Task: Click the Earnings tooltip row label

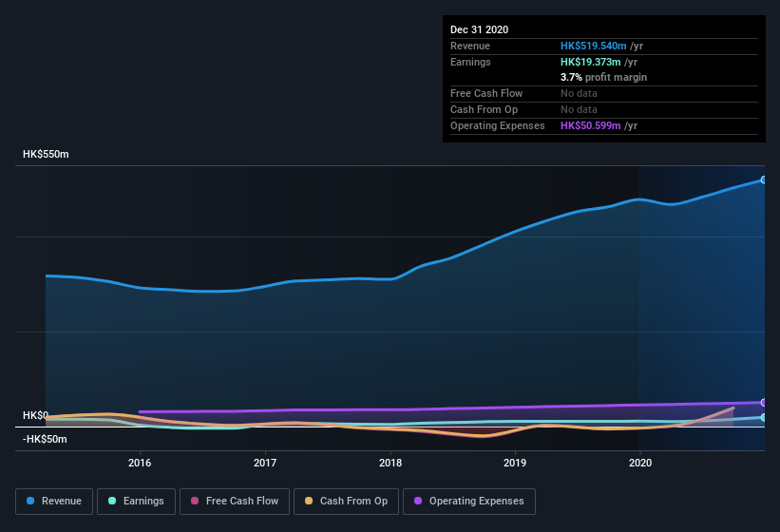Action: click(x=470, y=62)
